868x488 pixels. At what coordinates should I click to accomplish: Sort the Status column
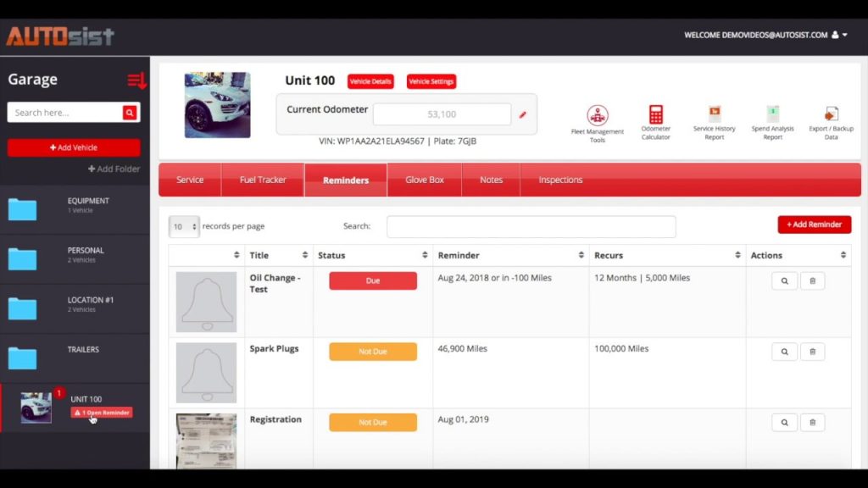423,254
